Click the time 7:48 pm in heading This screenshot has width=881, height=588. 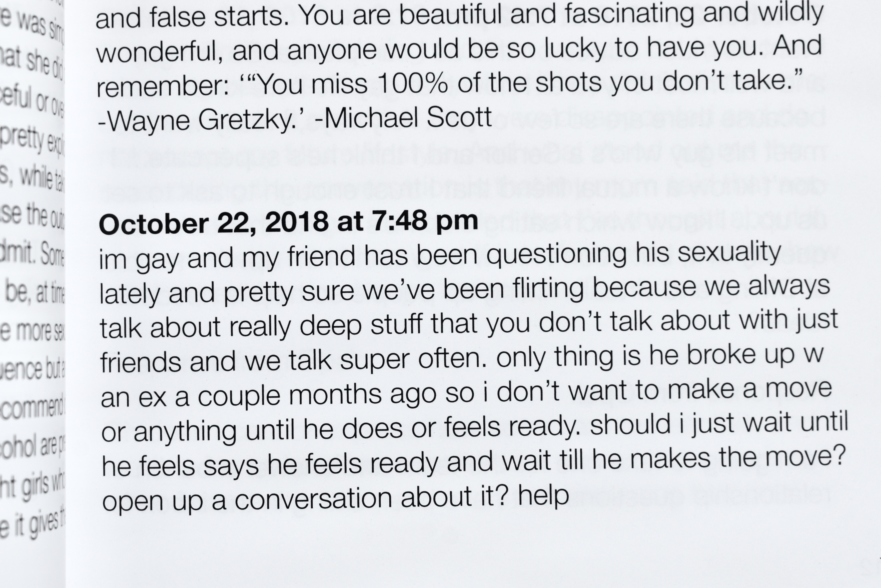[425, 221]
